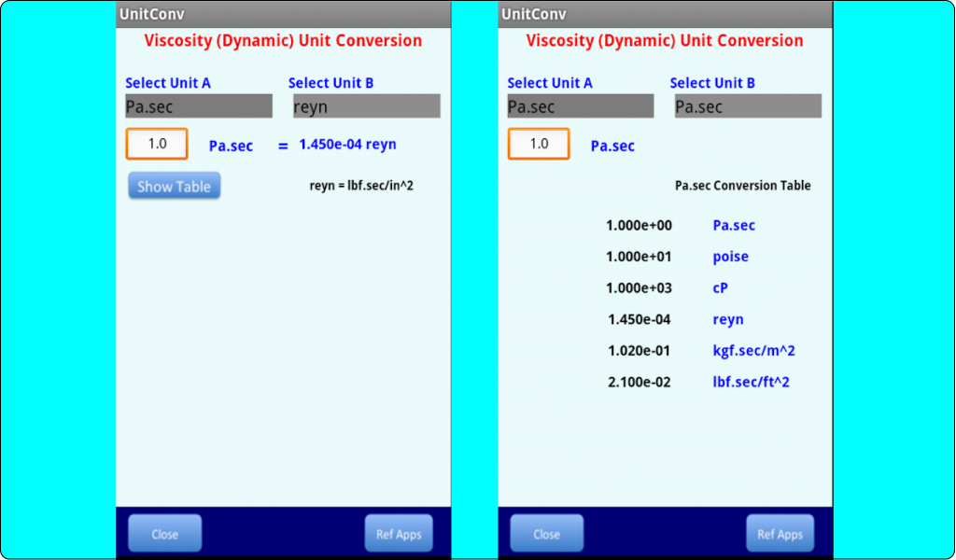Select the reyn link in the table

coord(727,318)
